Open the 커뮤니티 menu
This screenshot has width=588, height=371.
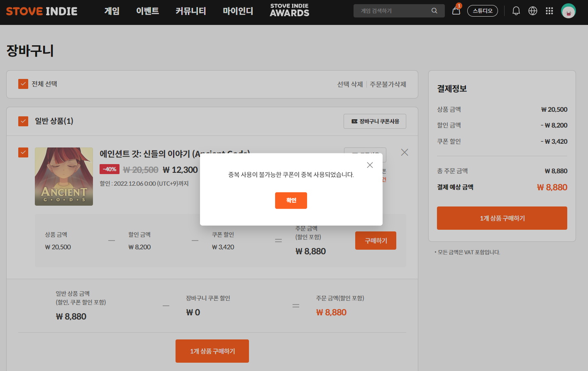[x=190, y=11]
